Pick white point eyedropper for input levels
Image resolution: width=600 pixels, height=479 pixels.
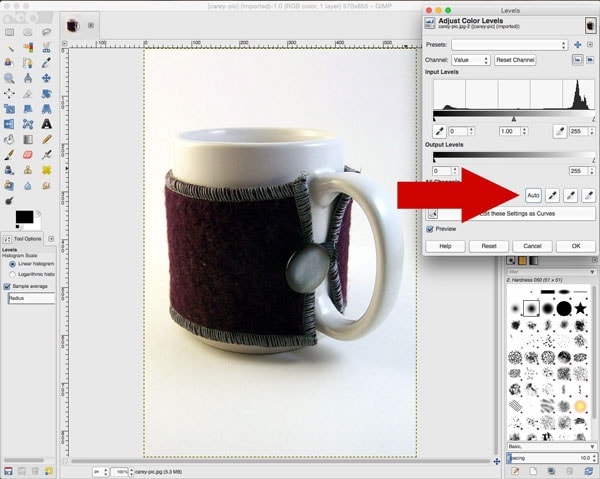point(560,132)
